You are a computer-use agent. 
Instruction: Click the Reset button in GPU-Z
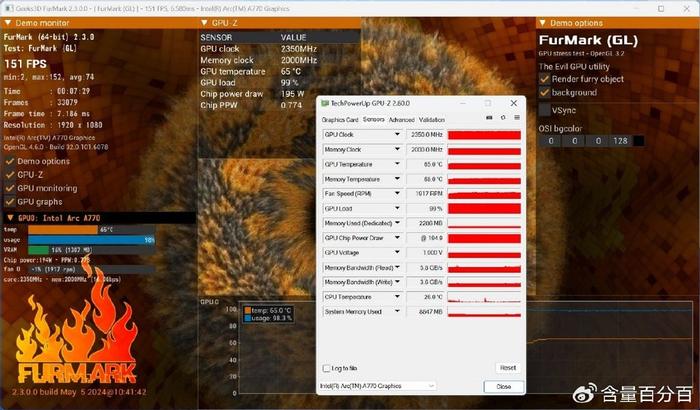[508, 368]
